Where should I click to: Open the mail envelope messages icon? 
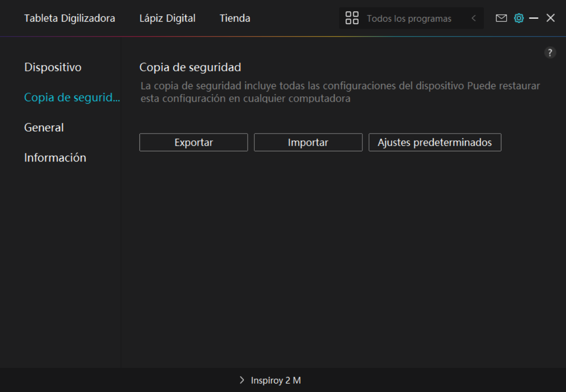tap(501, 18)
